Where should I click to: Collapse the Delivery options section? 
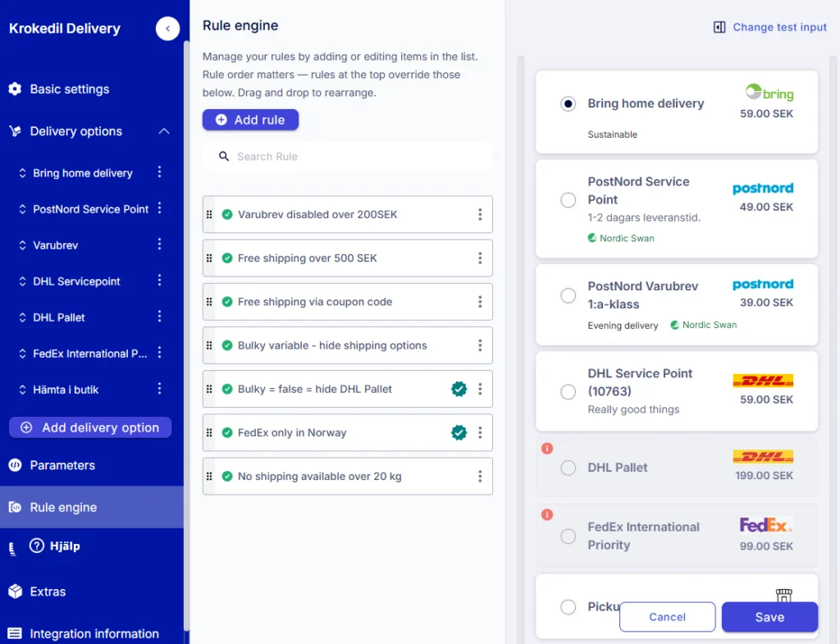click(x=163, y=130)
